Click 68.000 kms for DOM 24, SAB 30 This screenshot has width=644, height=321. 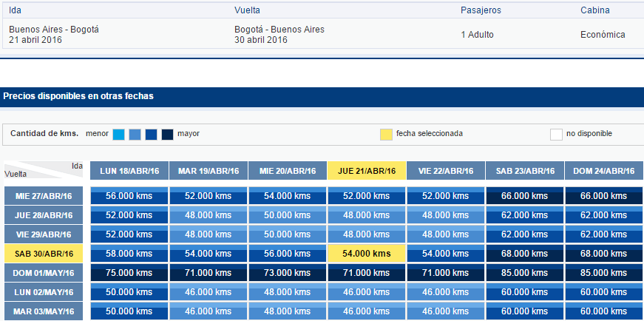(x=604, y=254)
